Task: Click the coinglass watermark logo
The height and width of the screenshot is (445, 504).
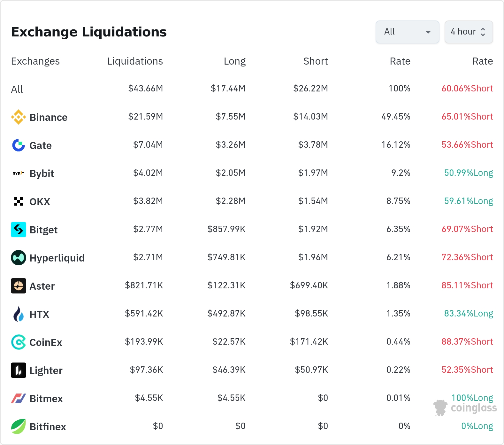Action: (x=465, y=408)
